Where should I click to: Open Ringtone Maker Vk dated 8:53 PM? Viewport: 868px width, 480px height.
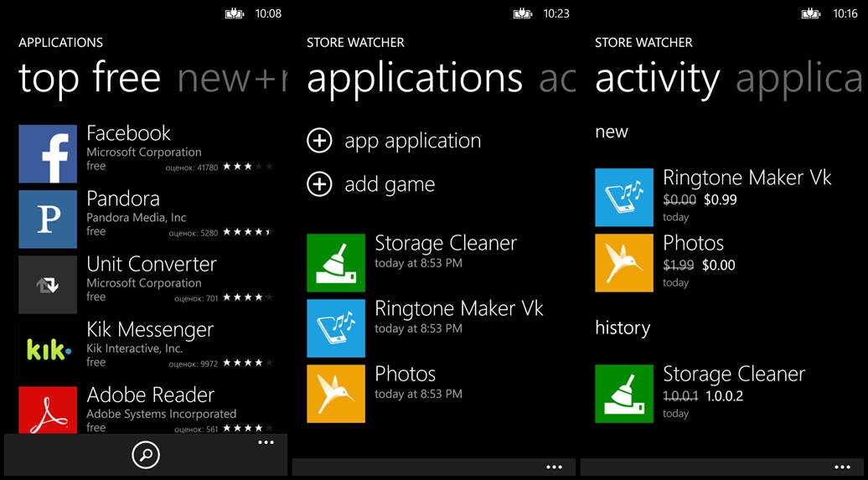[458, 317]
